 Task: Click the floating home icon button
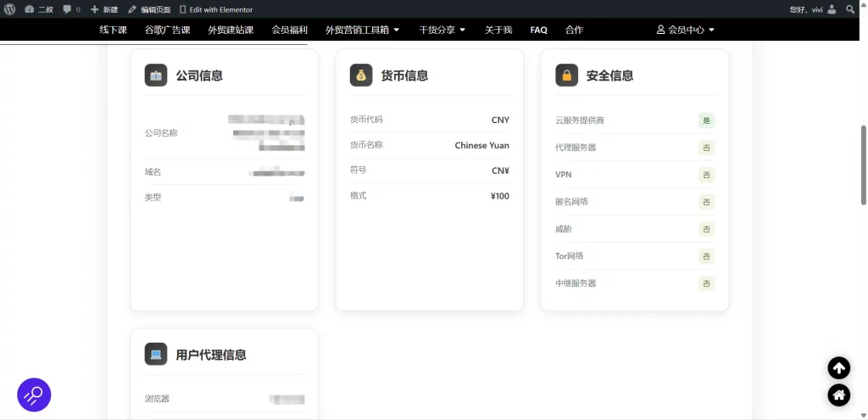[838, 395]
